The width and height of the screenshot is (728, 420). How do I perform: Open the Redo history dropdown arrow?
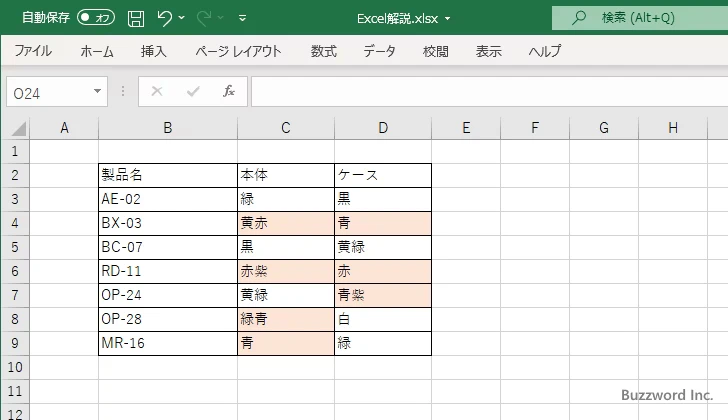[x=221, y=18]
